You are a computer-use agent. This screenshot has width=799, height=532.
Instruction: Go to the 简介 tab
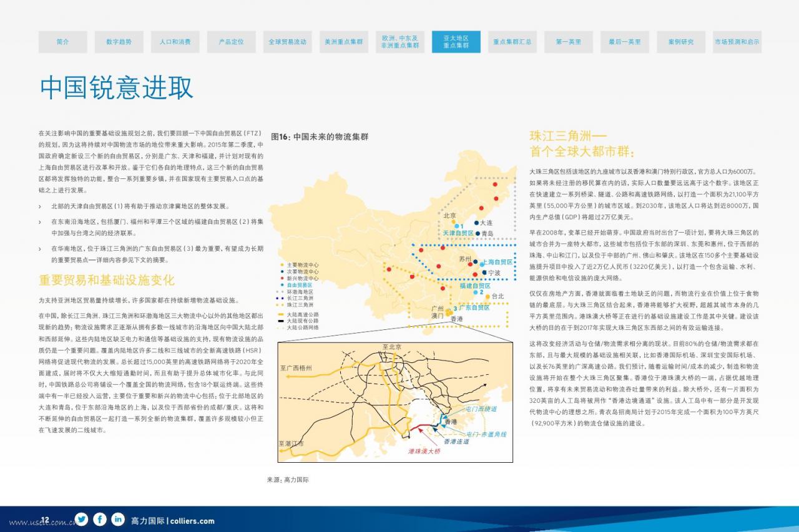[x=63, y=42]
